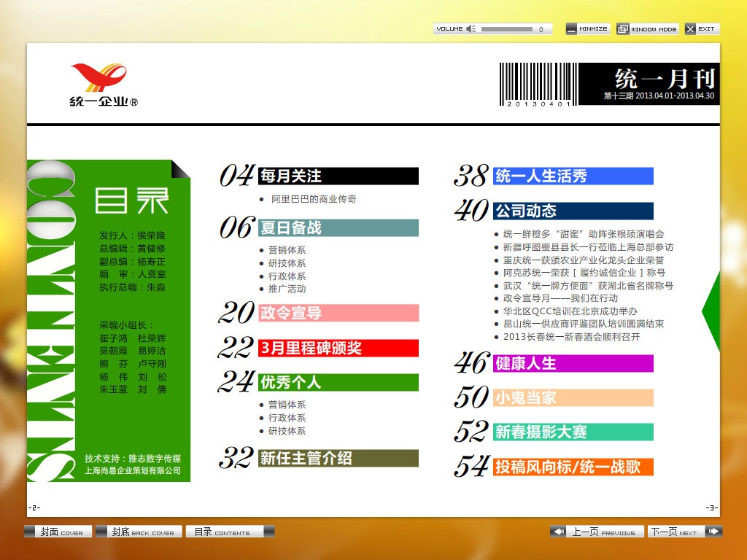
Task: Mute audio via volume speaker icon
Action: 471,29
